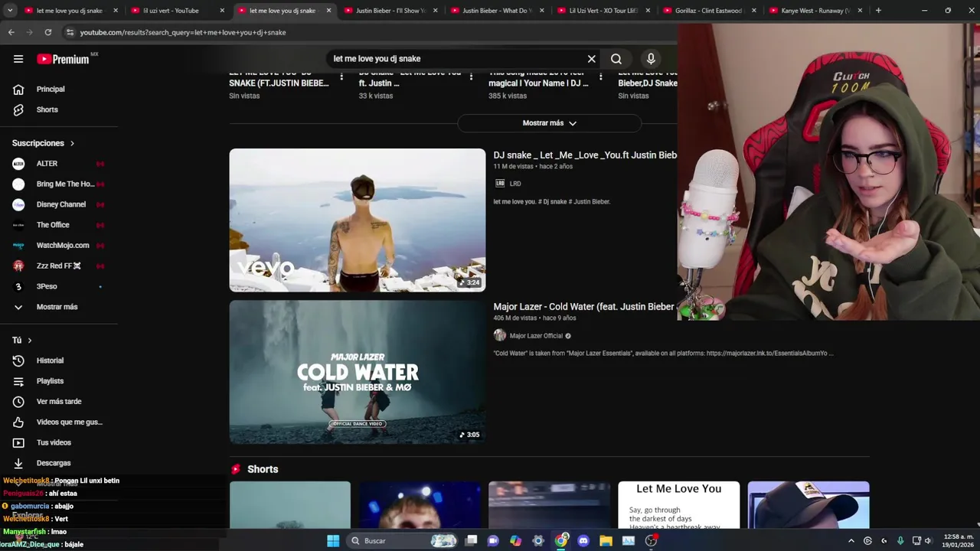Screen dimensions: 980x551
Task: Clear the search box with the X
Action: [591, 59]
